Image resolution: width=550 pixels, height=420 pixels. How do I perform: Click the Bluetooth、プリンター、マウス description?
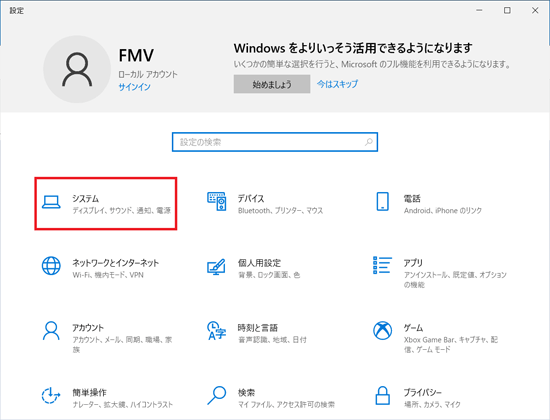pyautogui.click(x=280, y=211)
